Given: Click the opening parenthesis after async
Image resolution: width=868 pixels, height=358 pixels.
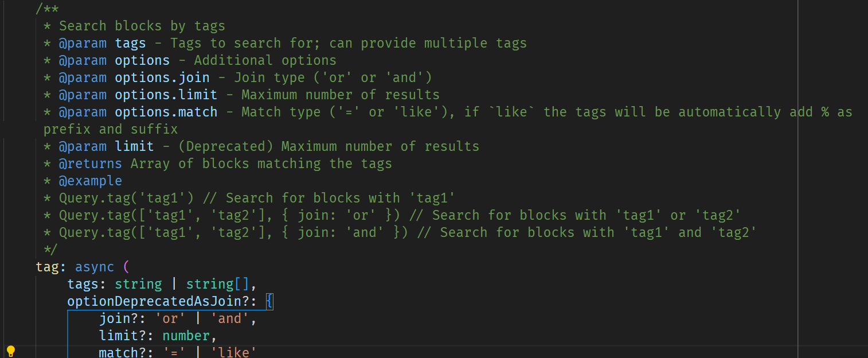Looking at the screenshot, I should click(x=127, y=267).
